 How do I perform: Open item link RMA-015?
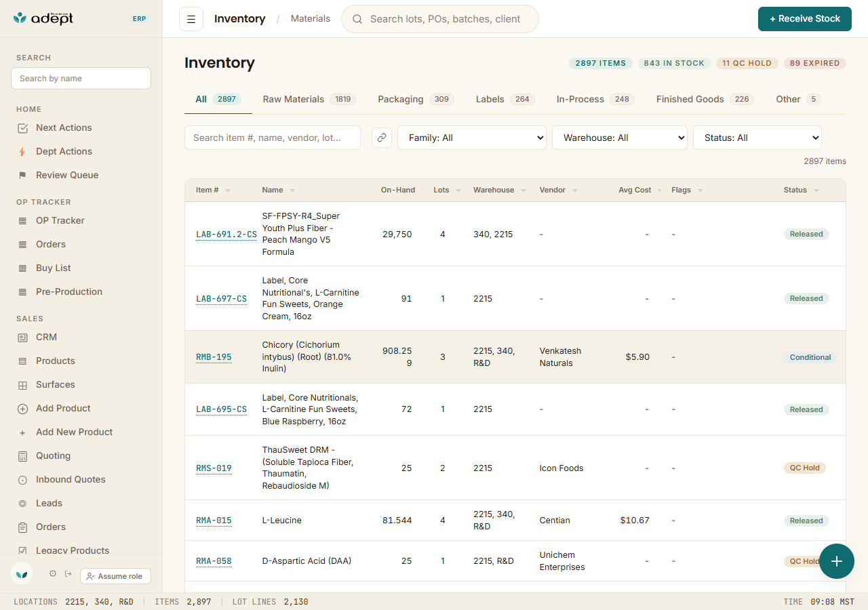point(214,521)
